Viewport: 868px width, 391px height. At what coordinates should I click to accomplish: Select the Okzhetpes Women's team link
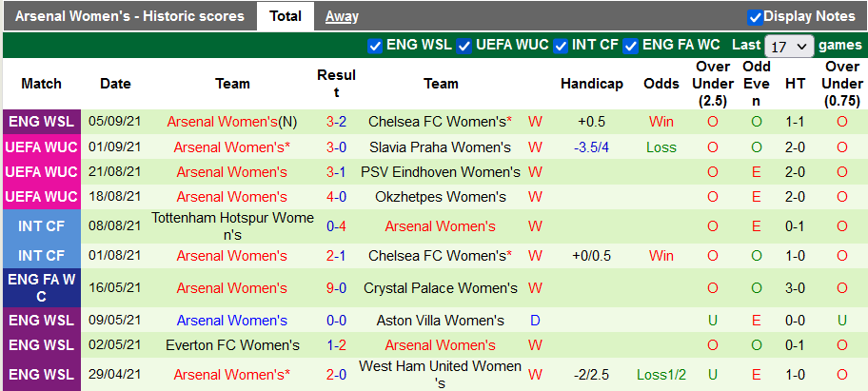click(x=440, y=197)
